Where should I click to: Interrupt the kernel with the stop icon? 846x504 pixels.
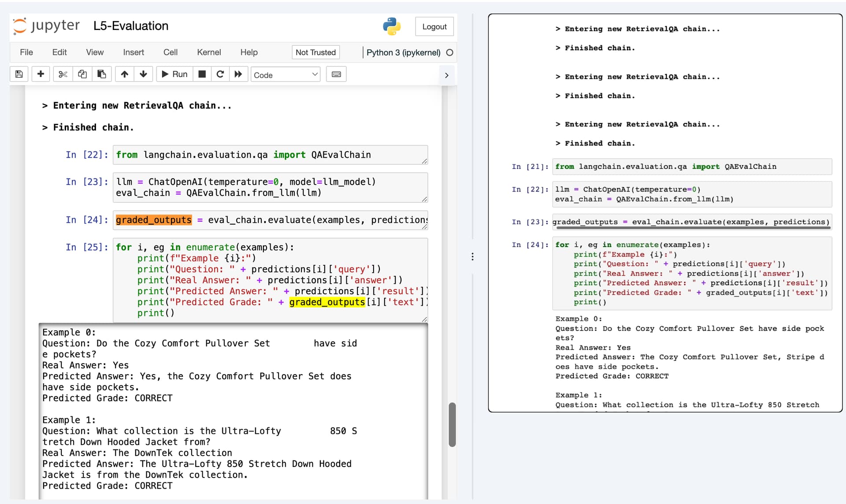point(202,74)
